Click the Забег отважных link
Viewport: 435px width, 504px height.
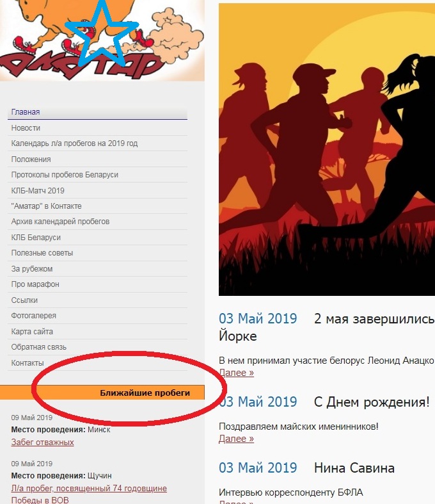[x=43, y=443]
